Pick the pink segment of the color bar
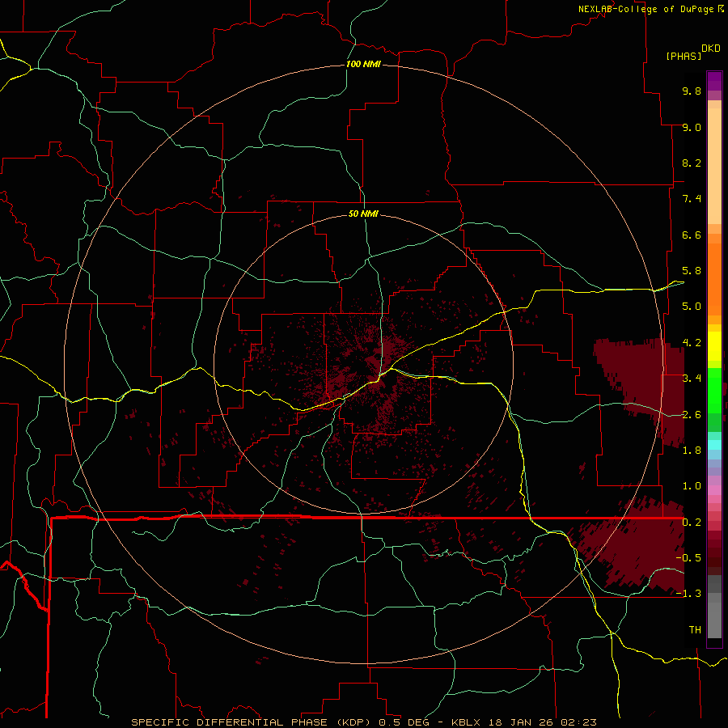Viewport: 728px width, 728px height. coord(714,490)
